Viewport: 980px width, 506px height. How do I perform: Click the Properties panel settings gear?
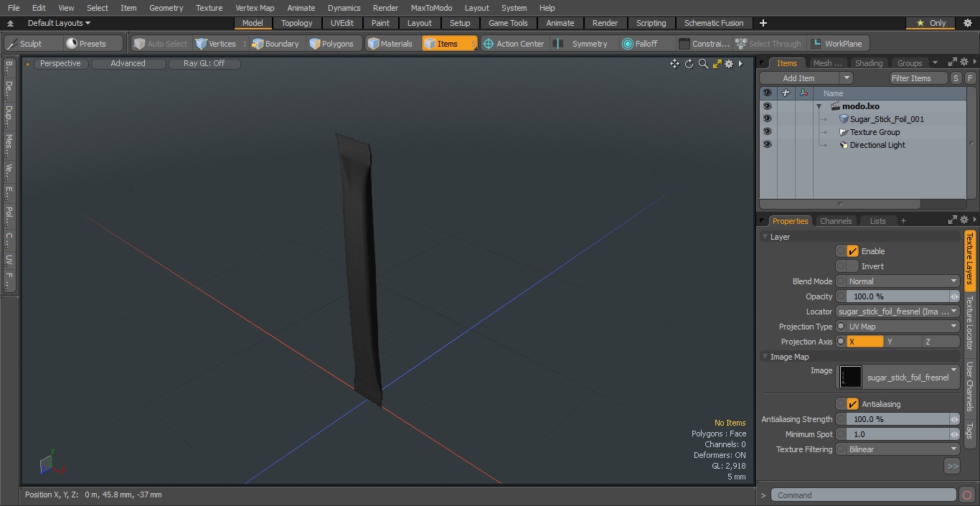click(x=964, y=220)
